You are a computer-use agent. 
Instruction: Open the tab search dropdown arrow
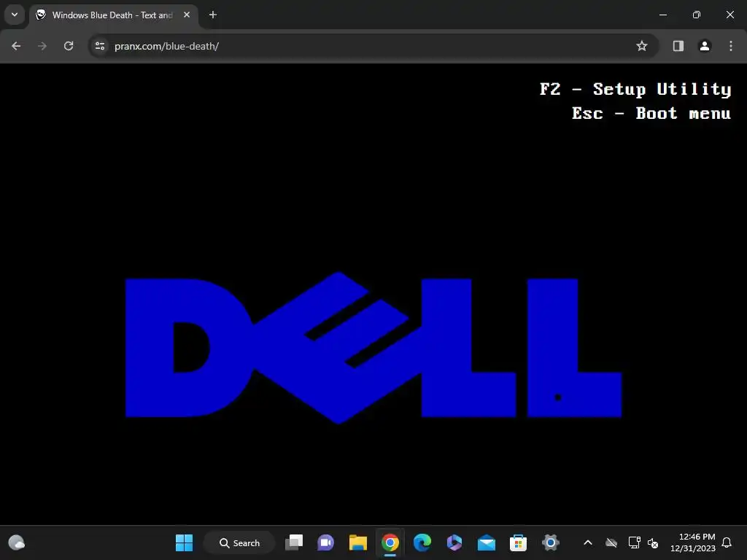click(x=15, y=15)
